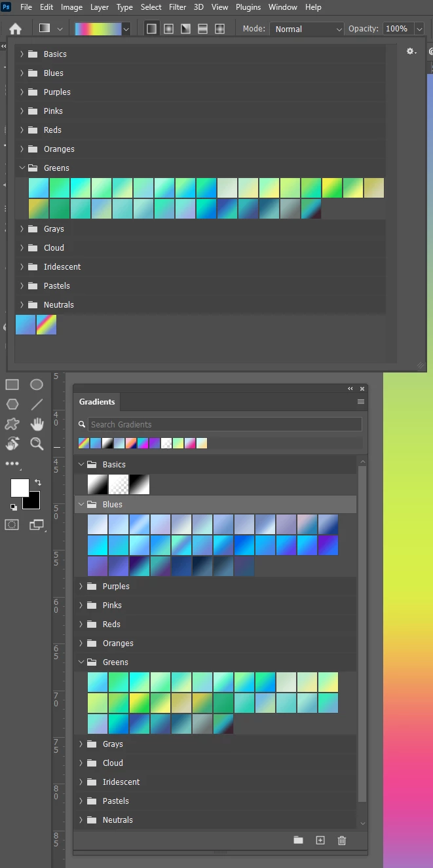Click the white foreground color swatch

[x=20, y=488]
